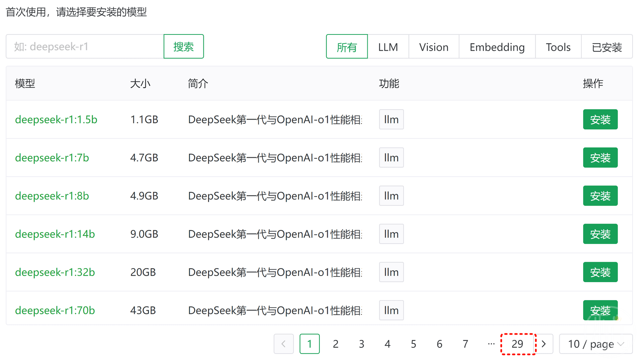Click the 20GB size cell
642x364 pixels.
point(143,272)
